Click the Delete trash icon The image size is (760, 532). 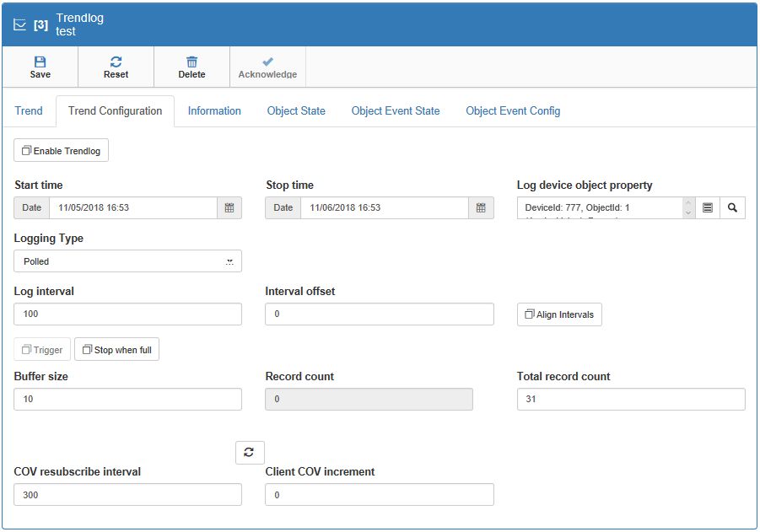point(191,62)
